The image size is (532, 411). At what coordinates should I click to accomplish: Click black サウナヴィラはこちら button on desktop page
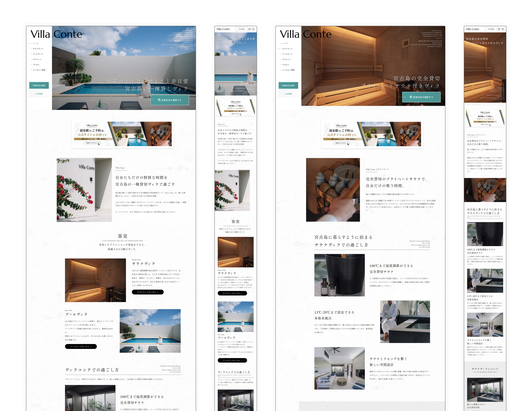point(148,292)
